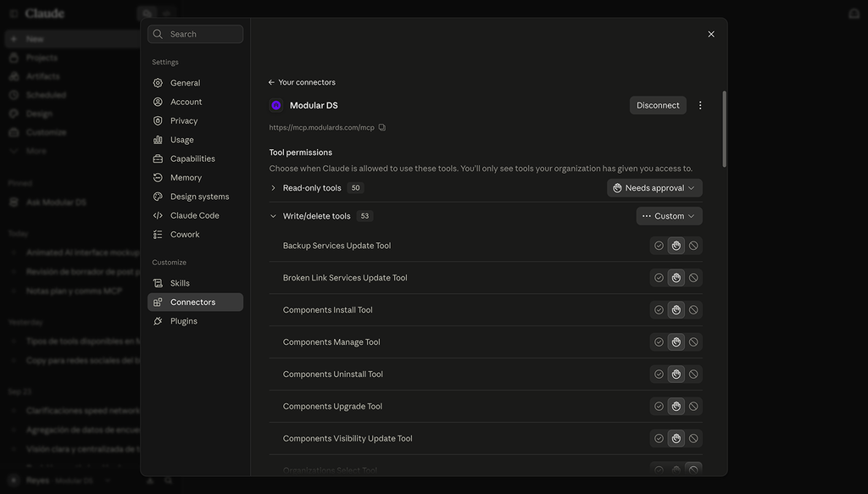Click the Read-only tools count 50
This screenshot has width=868, height=494.
click(x=355, y=188)
